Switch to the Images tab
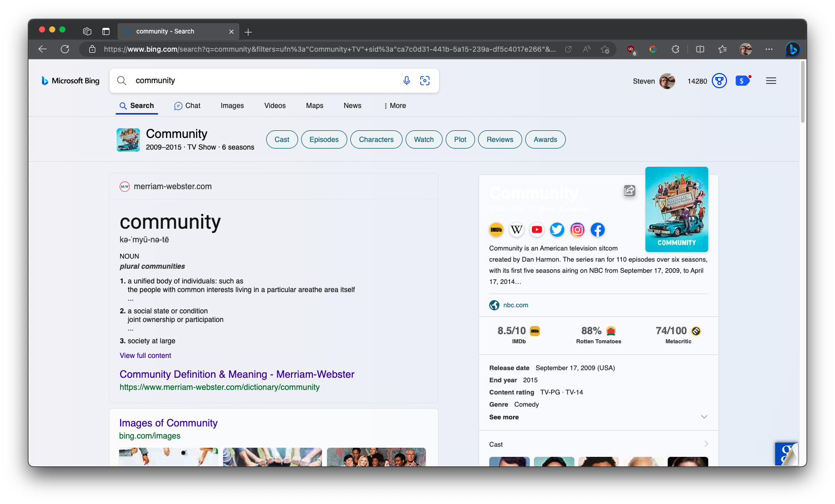Viewport: 835px width, 504px height. pyautogui.click(x=232, y=105)
